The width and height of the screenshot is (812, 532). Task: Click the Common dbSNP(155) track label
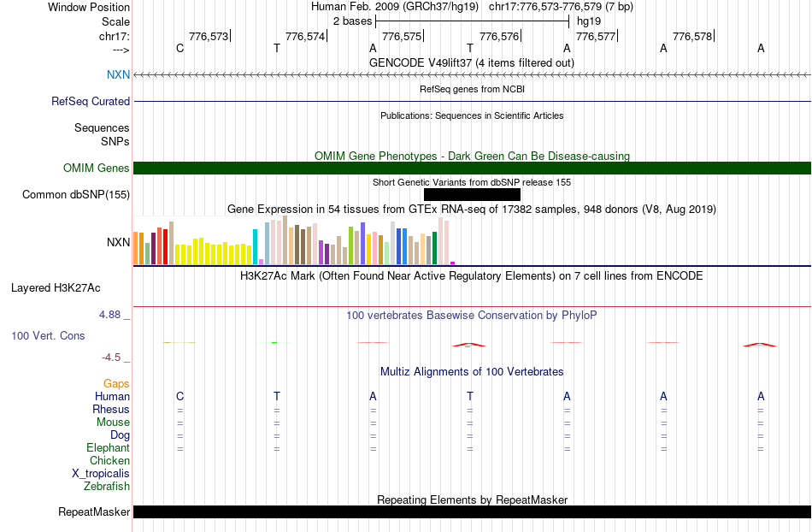75,195
